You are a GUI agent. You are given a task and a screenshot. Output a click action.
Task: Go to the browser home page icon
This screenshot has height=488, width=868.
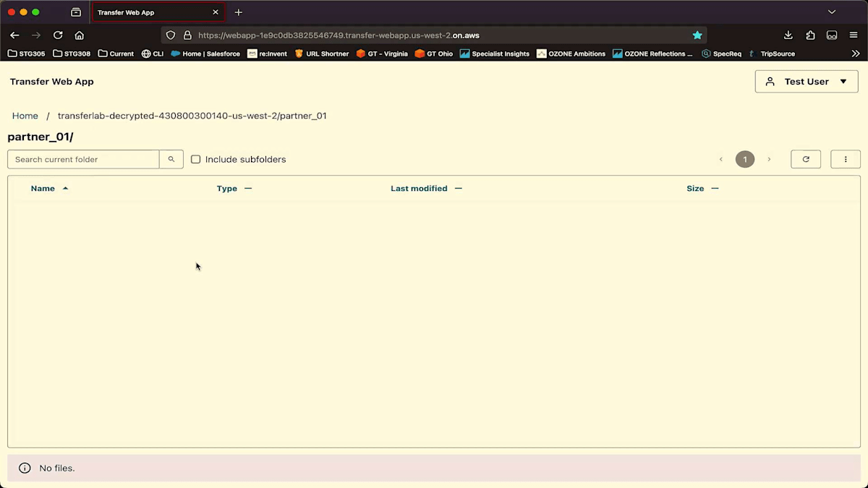pos(80,35)
